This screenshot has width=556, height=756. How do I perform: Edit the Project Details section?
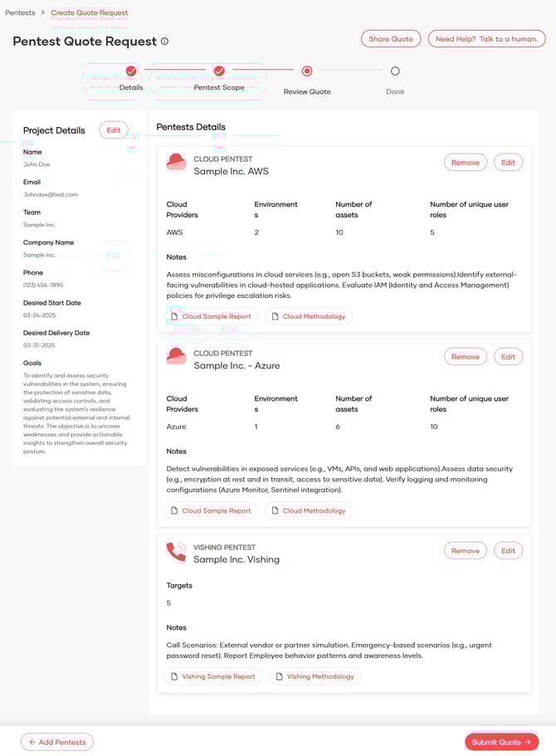pos(114,130)
